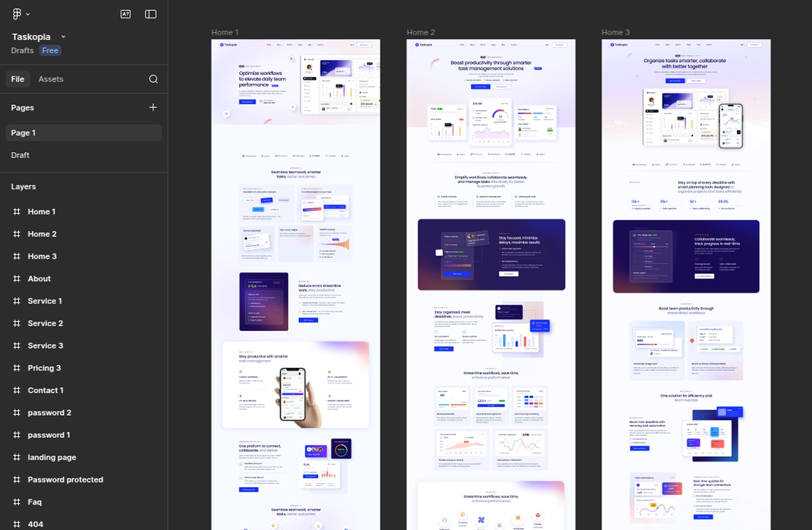Viewport: 812px width, 530px height.
Task: Select the 404 layer name
Action: click(35, 524)
